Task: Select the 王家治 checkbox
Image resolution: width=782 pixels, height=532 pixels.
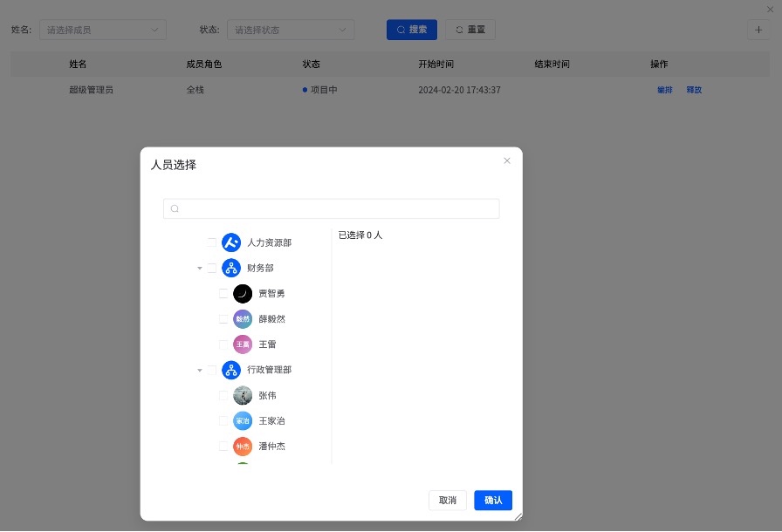Action: pos(223,421)
